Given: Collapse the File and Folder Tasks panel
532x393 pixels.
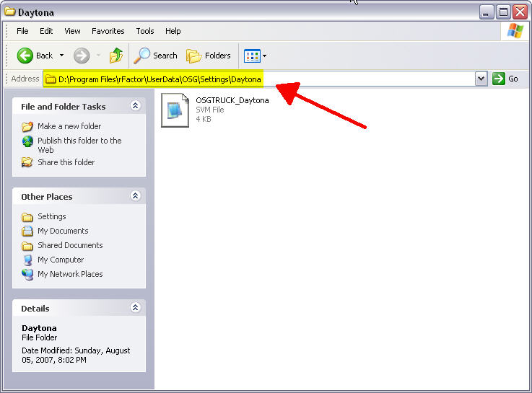Looking at the screenshot, I should pyautogui.click(x=136, y=106).
